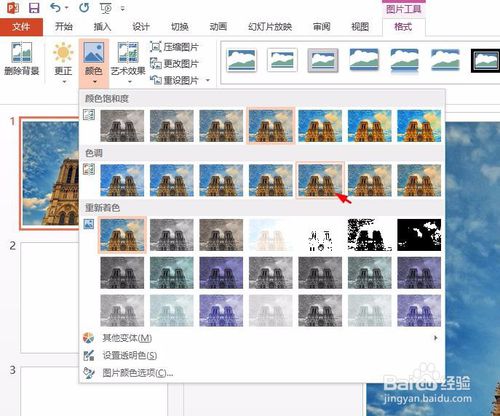
Task: Click the Redo (repeat) icon
Action: [84, 7]
